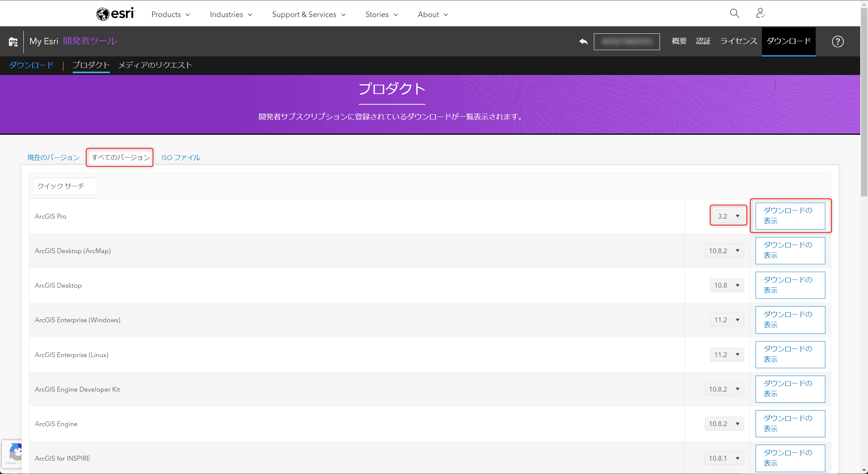
Task: Expand the Products menu
Action: tap(171, 14)
